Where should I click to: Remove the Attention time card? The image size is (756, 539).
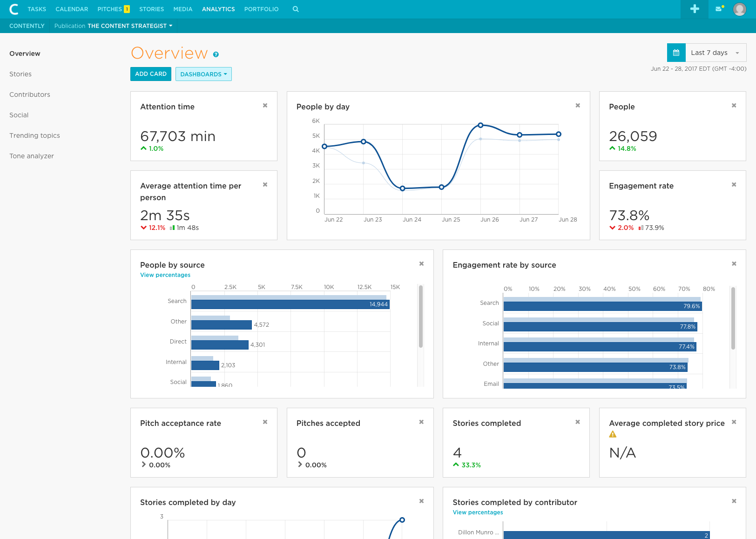point(265,106)
